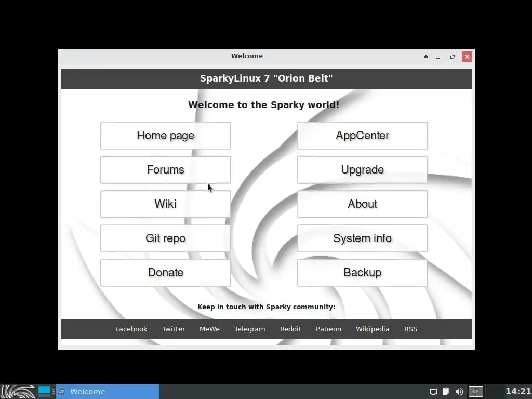Open the Twitter link
Image resolution: width=532 pixels, height=399 pixels.
[x=174, y=329]
